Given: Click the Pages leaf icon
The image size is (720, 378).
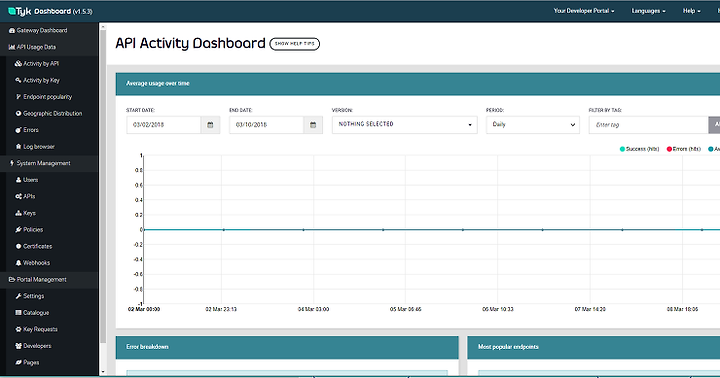Looking at the screenshot, I should [18, 363].
